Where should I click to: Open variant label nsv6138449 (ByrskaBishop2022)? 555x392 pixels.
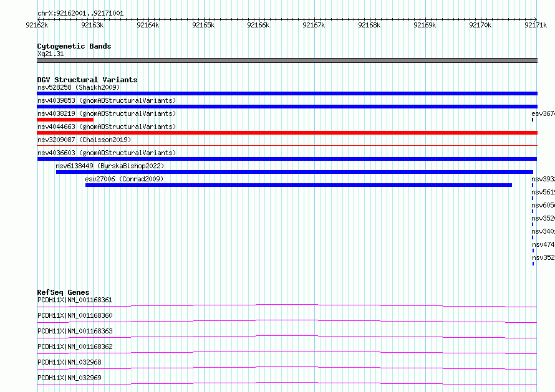pyautogui.click(x=110, y=166)
